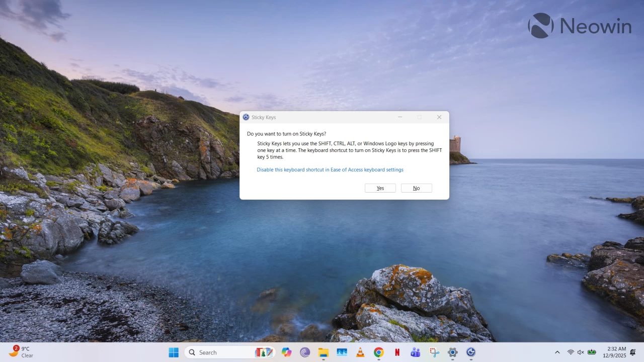
Task: Open Microsoft Teams from the taskbar
Action: [x=416, y=352]
